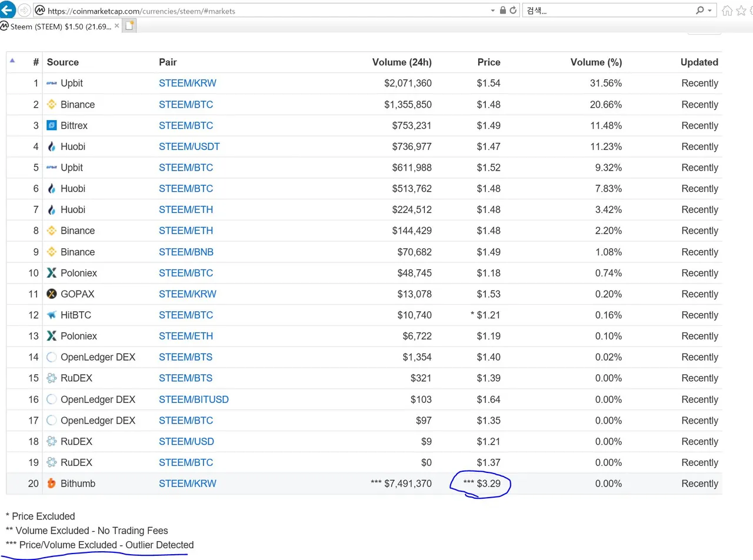Click the Binance logo in the STEEM/ETH row
Screen dimensions: 753x560
coord(51,231)
